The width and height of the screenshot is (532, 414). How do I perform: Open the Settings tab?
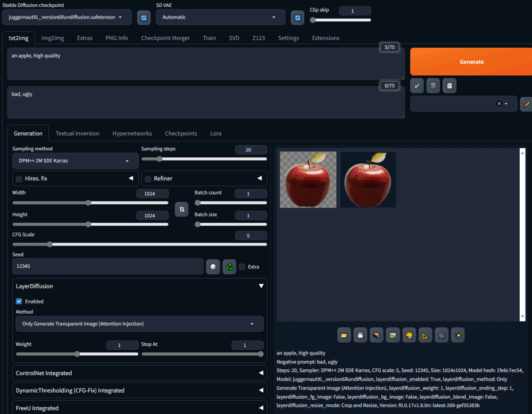[x=288, y=38]
